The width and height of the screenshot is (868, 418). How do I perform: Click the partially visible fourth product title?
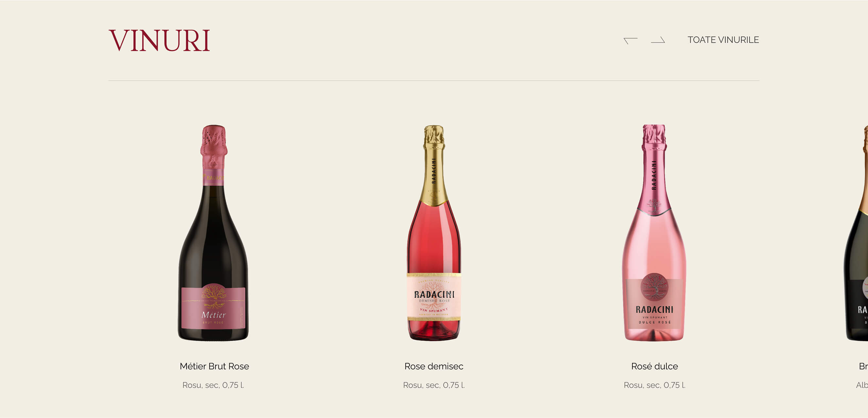click(x=863, y=366)
